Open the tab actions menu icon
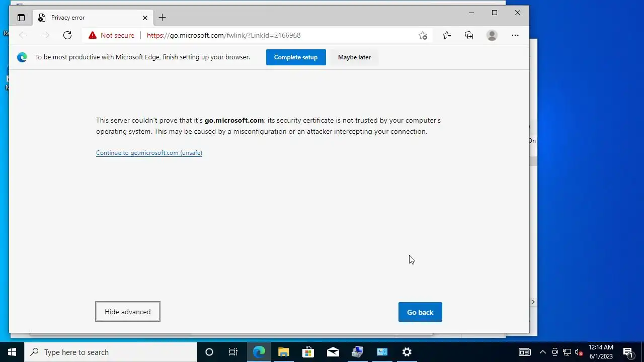This screenshot has width=644, height=362. pyautogui.click(x=21, y=18)
